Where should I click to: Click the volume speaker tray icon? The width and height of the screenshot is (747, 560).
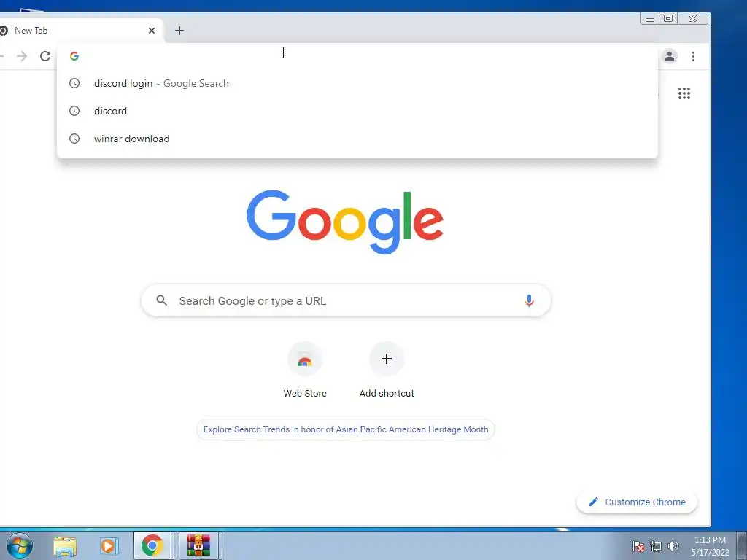click(673, 546)
